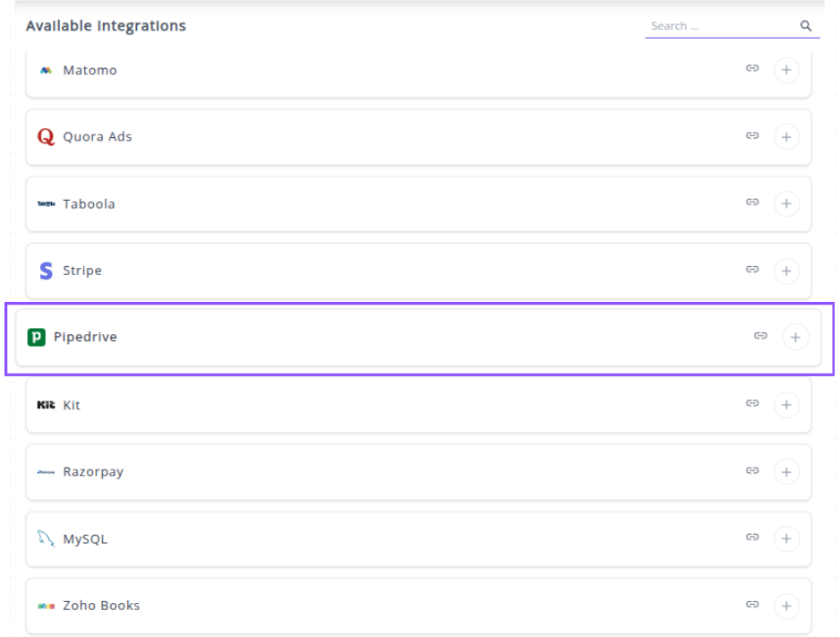Add the Taboola integration with plus icon
840x637 pixels.
click(786, 203)
